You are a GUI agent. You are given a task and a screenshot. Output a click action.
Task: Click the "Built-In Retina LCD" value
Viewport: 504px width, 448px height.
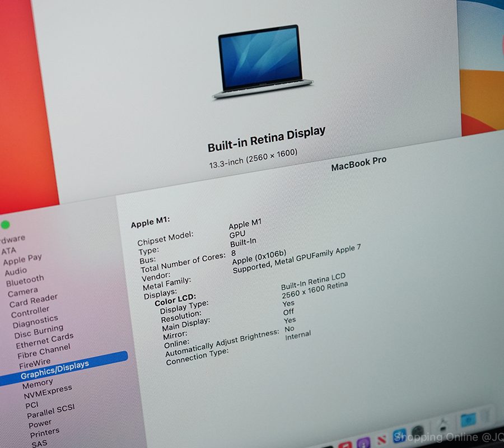pyautogui.click(x=313, y=282)
